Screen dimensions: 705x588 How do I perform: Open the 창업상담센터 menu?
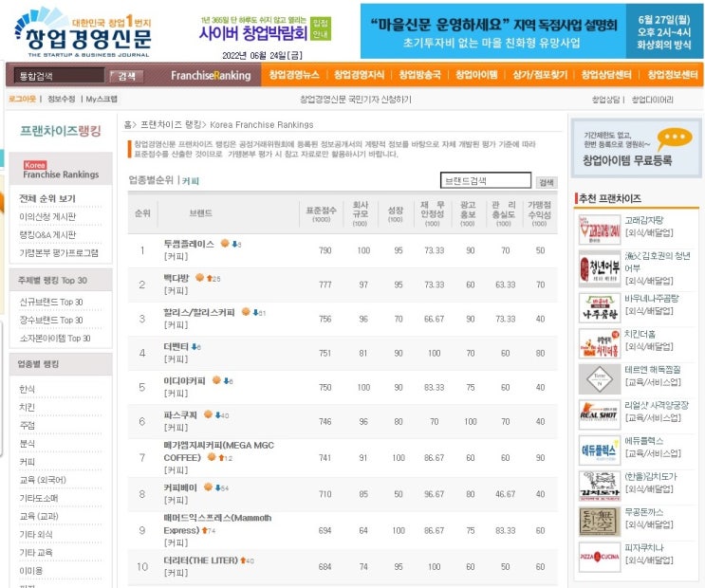[x=606, y=75]
